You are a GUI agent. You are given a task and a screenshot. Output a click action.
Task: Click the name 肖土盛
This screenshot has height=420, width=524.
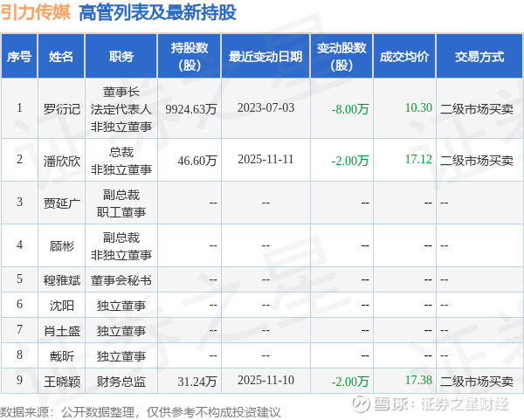[x=62, y=331]
